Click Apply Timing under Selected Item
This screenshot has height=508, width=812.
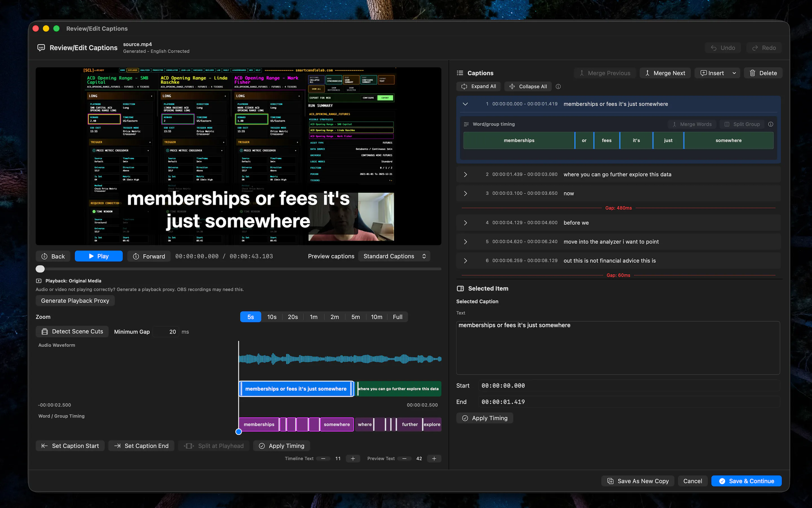485,418
